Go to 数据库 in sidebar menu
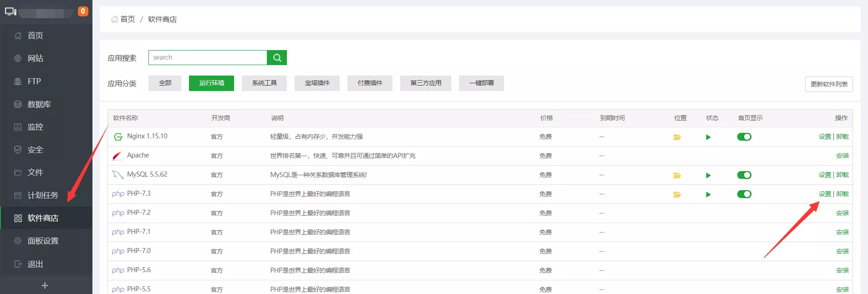The image size is (868, 294). [39, 104]
